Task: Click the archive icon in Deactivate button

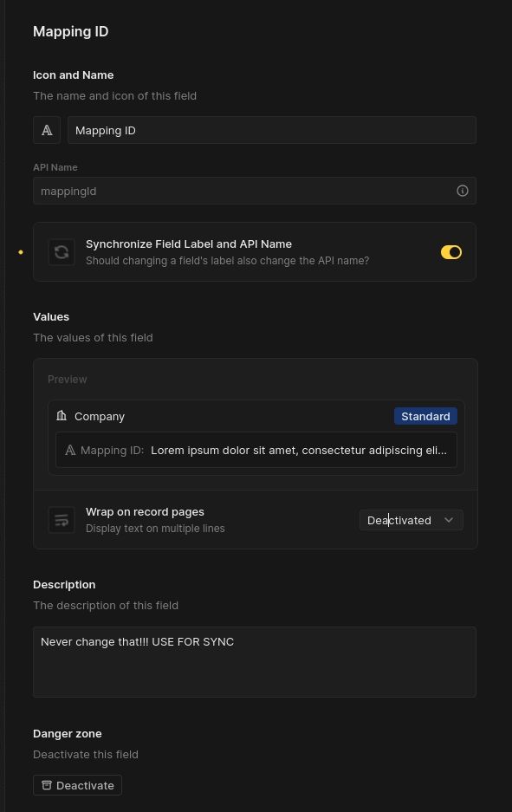Action: [x=47, y=785]
